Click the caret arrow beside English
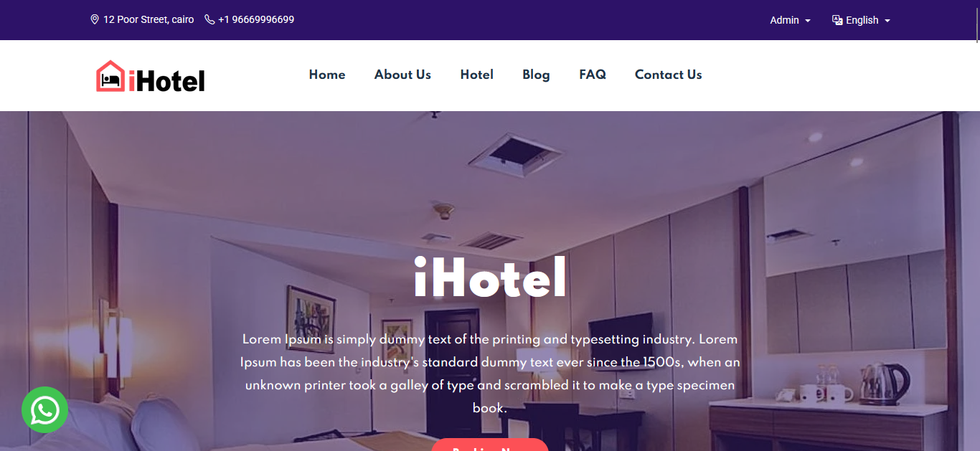980x451 pixels. pyautogui.click(x=887, y=21)
